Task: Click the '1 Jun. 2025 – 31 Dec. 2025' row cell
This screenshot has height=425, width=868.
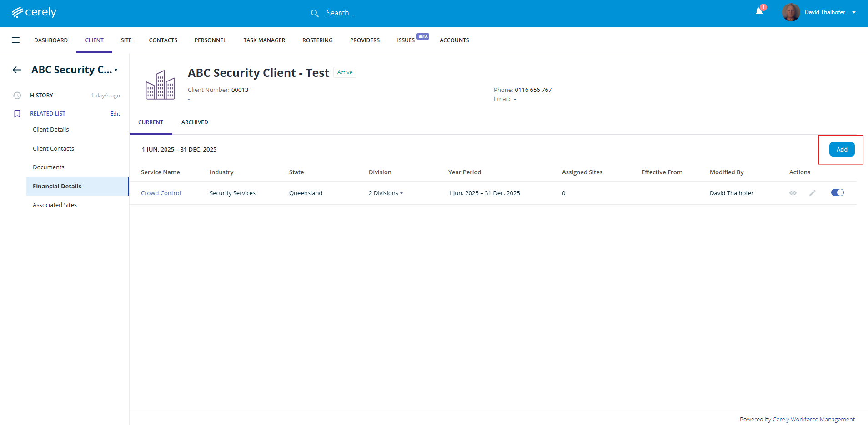Action: [x=484, y=193]
